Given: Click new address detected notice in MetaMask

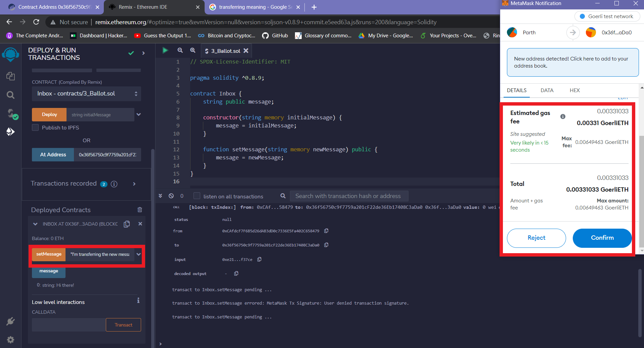Looking at the screenshot, I should pos(572,62).
